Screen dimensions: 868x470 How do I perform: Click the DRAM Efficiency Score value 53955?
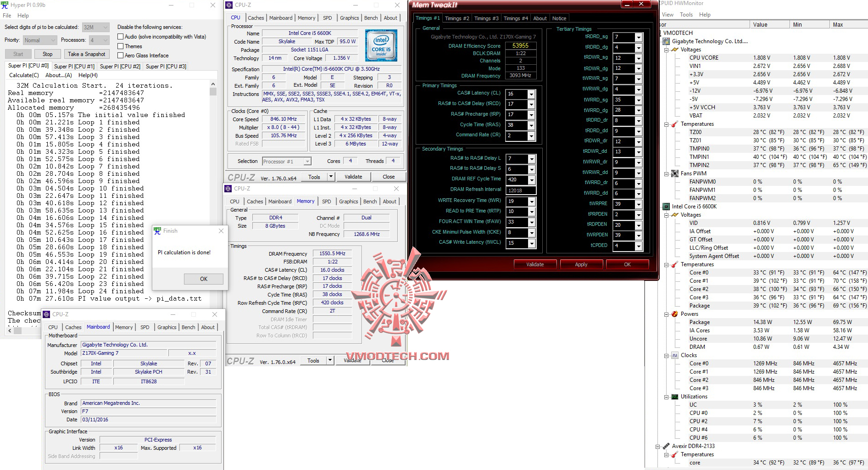click(x=520, y=46)
